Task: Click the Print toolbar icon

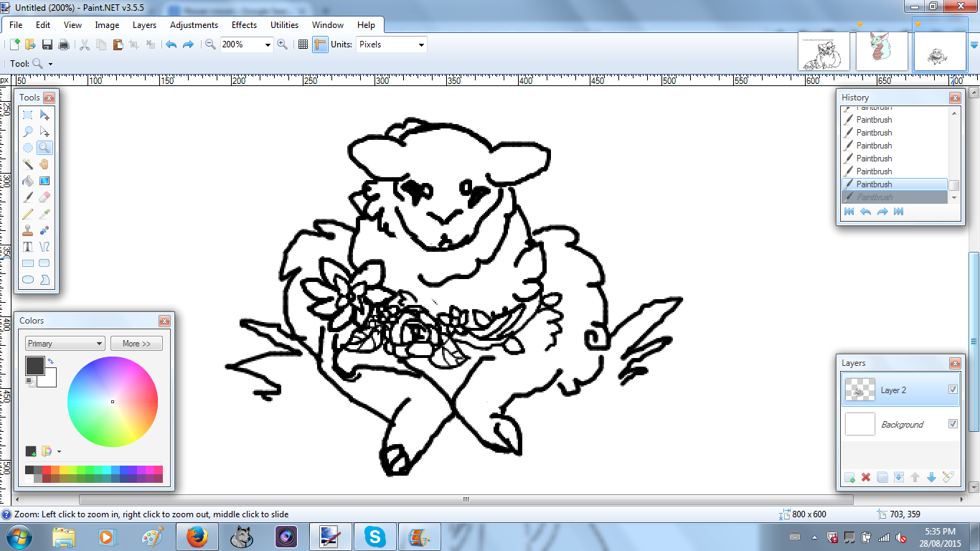Action: tap(64, 44)
